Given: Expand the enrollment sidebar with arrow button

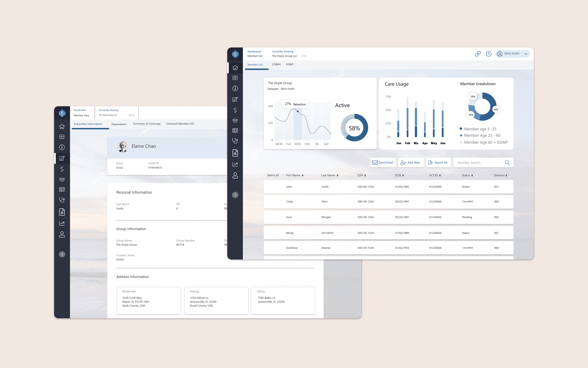Looking at the screenshot, I should [62, 254].
